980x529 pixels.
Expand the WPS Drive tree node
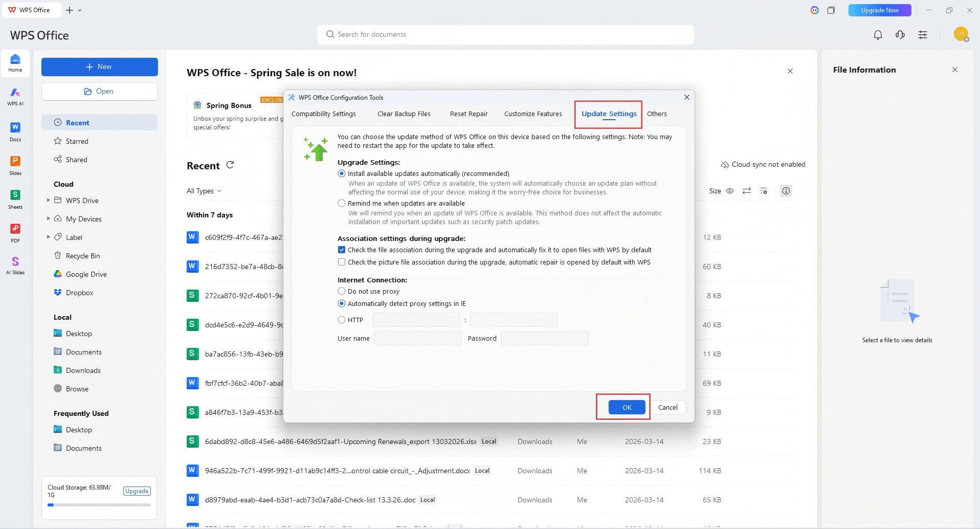[48, 200]
